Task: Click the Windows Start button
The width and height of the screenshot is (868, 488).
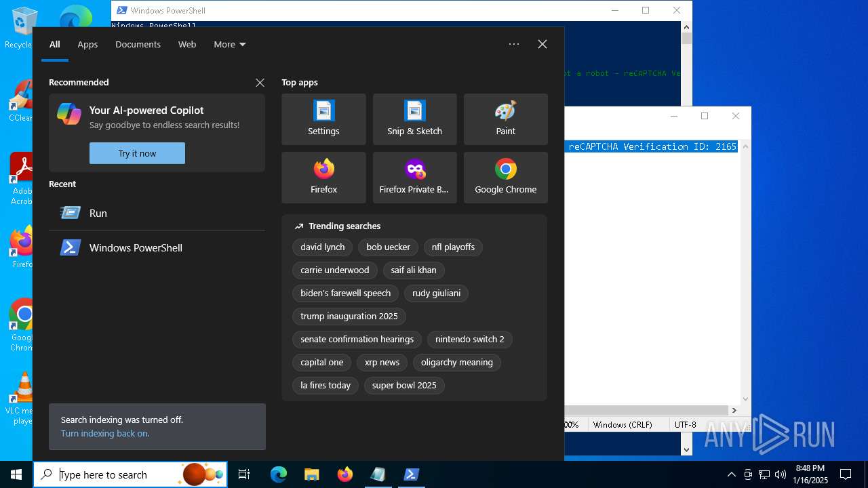Action: 16,474
